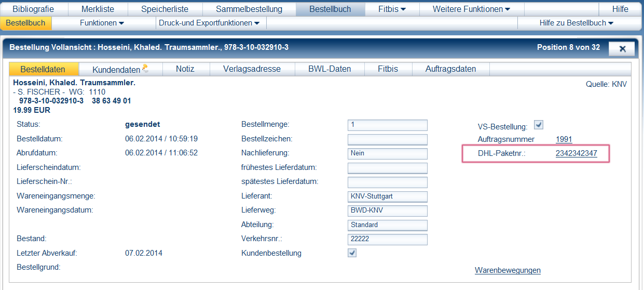This screenshot has width=644, height=290.
Task: Toggle the Kundenbestellung checkbox
Action: tap(352, 253)
